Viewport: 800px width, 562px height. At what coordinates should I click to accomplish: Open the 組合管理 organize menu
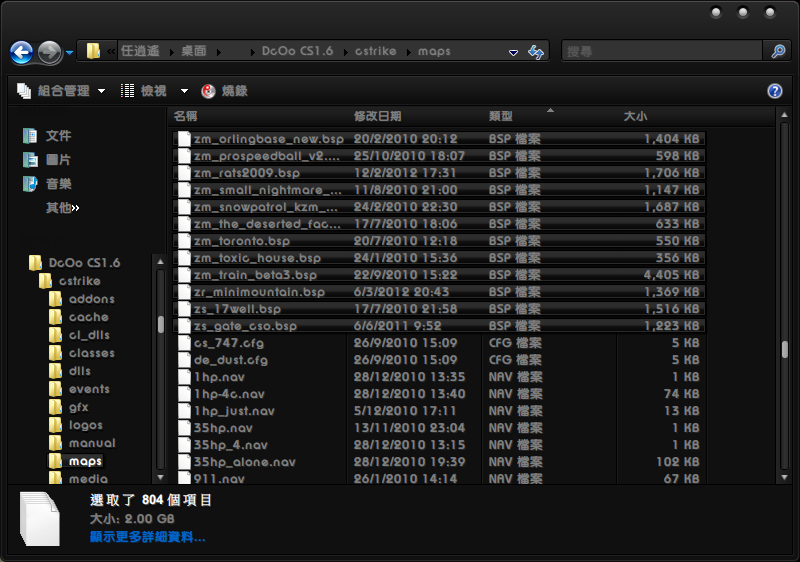[62, 91]
